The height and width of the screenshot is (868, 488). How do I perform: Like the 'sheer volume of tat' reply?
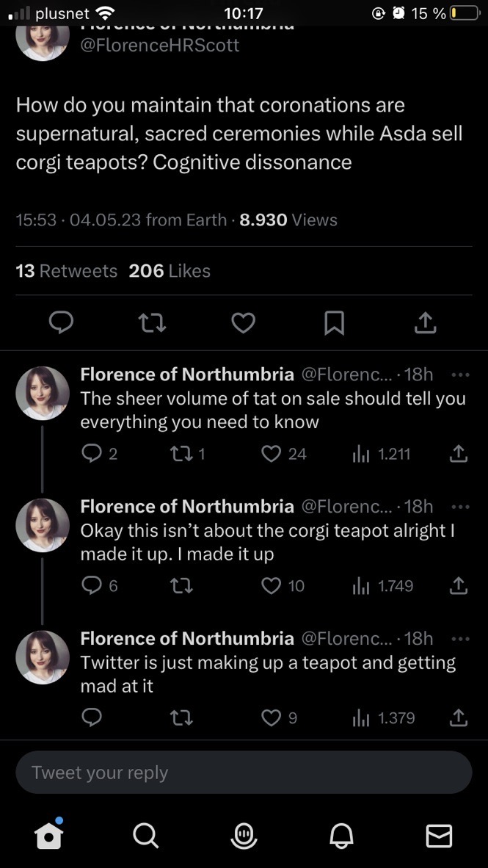[x=272, y=454]
